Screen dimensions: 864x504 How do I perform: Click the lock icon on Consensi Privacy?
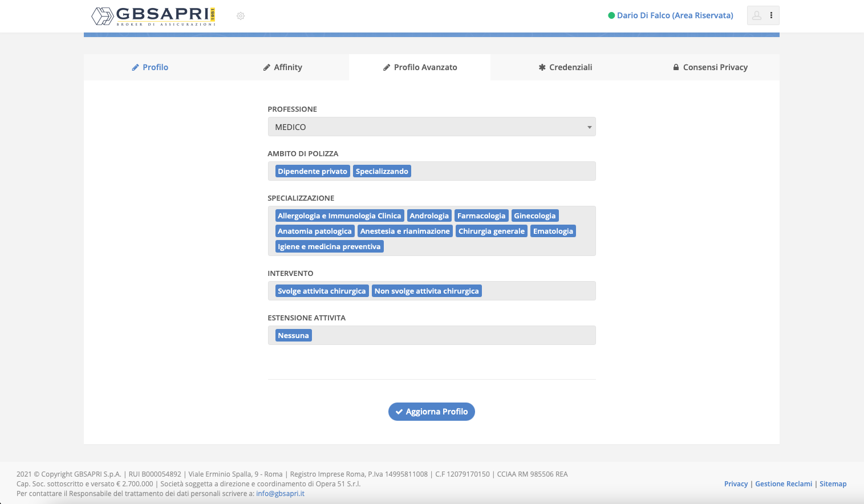[x=675, y=67]
